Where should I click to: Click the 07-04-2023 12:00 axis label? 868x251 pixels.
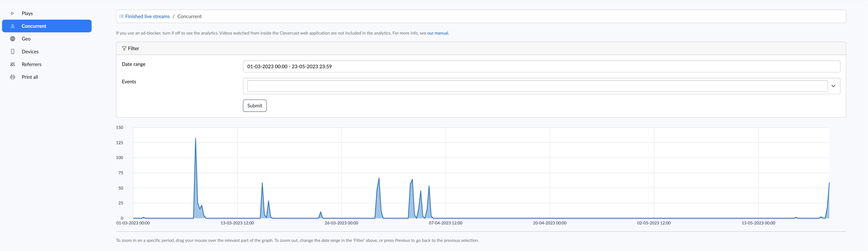click(x=446, y=223)
